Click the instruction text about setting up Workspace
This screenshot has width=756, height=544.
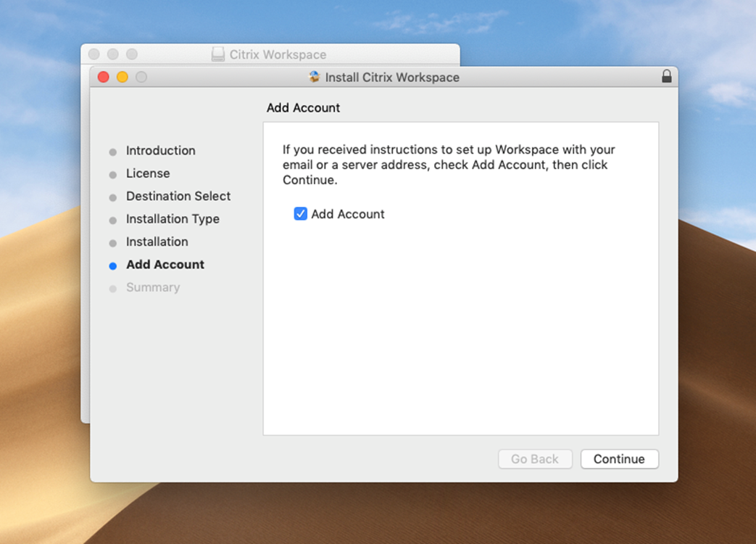449,165
